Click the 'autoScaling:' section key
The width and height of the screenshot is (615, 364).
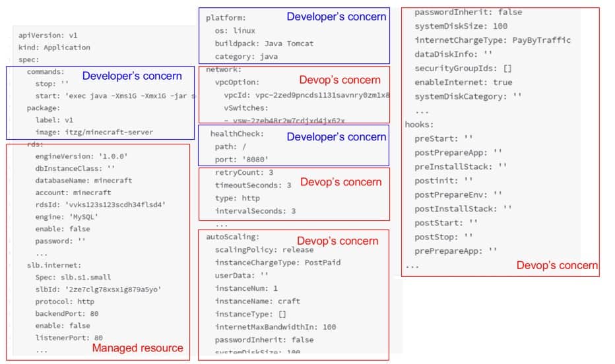pyautogui.click(x=233, y=236)
